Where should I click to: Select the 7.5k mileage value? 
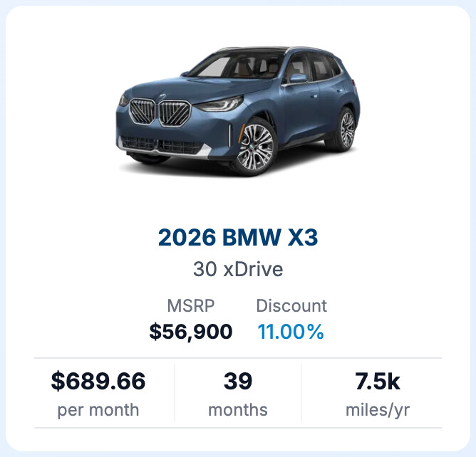(378, 382)
